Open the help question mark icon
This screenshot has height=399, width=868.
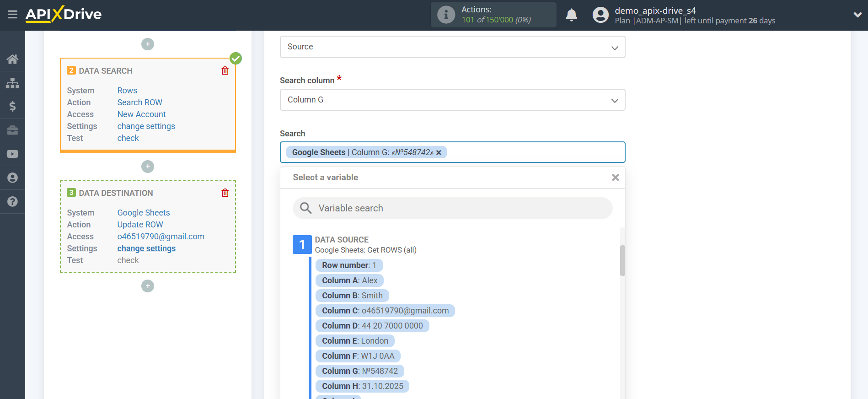point(12,202)
